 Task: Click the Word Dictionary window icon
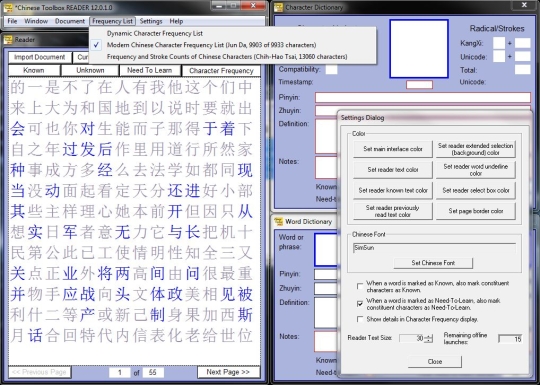point(278,221)
